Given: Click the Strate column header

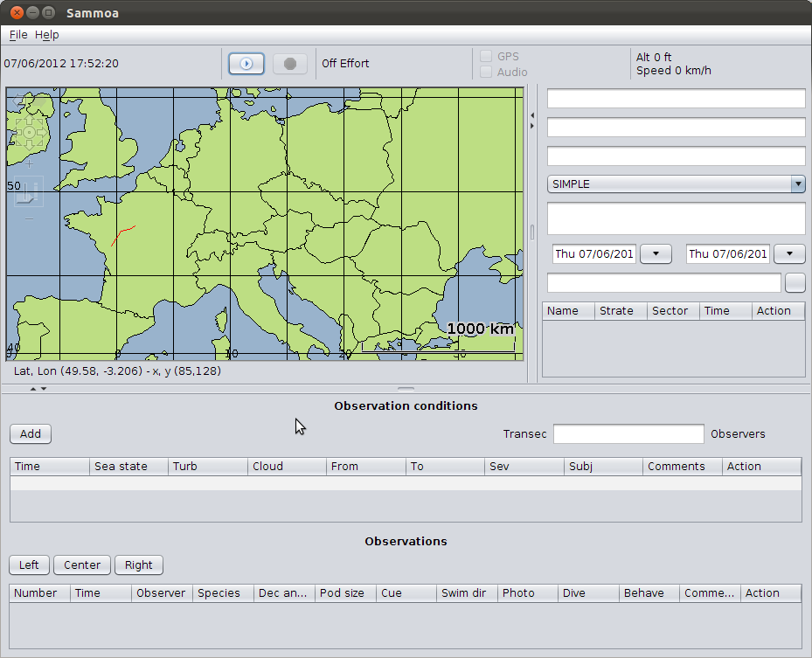Looking at the screenshot, I should pos(621,310).
